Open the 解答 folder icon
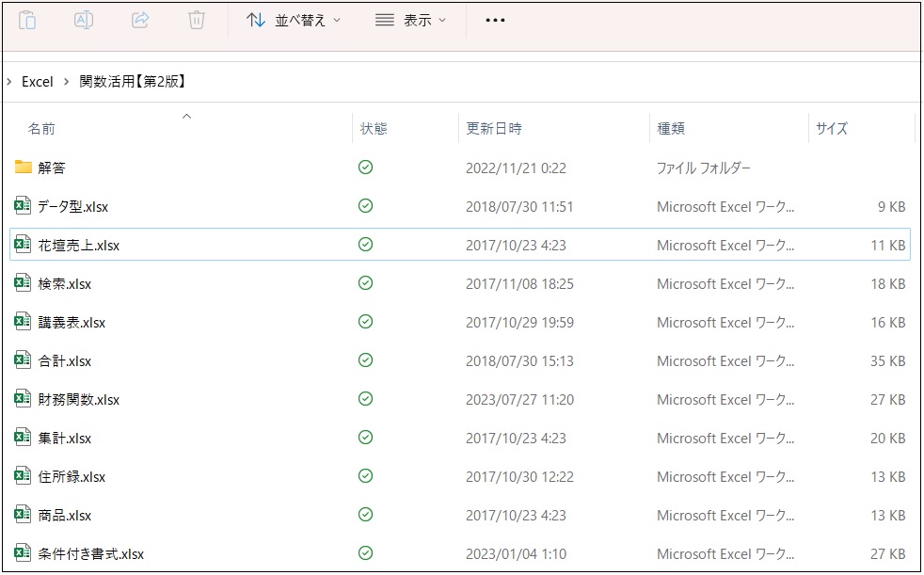924x575 pixels. 24,168
